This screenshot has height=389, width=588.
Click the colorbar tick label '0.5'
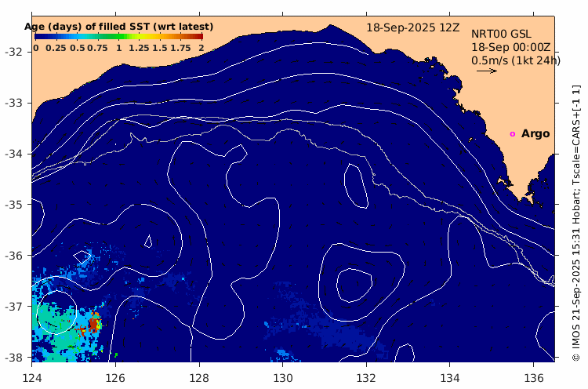tap(77, 48)
